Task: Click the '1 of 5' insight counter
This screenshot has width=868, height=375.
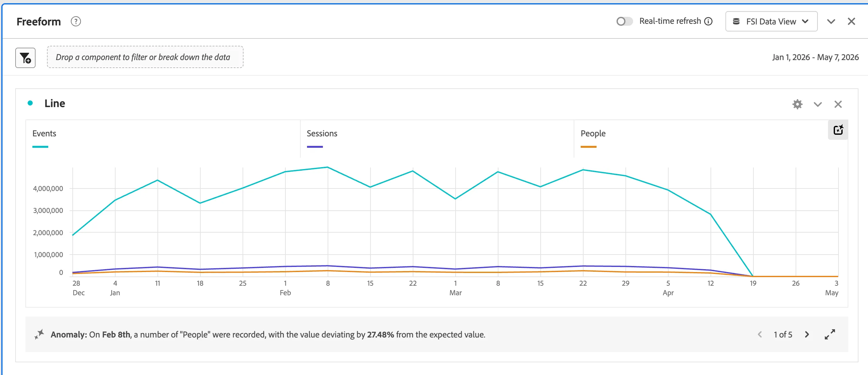Action: point(783,335)
